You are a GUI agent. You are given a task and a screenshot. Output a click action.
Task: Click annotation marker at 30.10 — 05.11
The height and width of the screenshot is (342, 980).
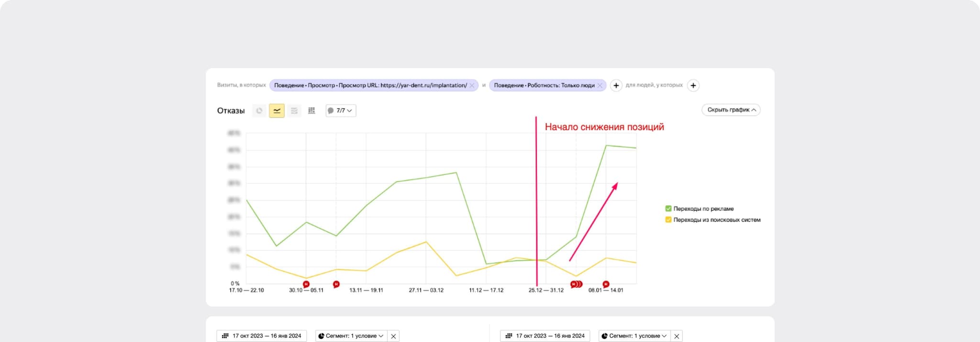coord(306,284)
